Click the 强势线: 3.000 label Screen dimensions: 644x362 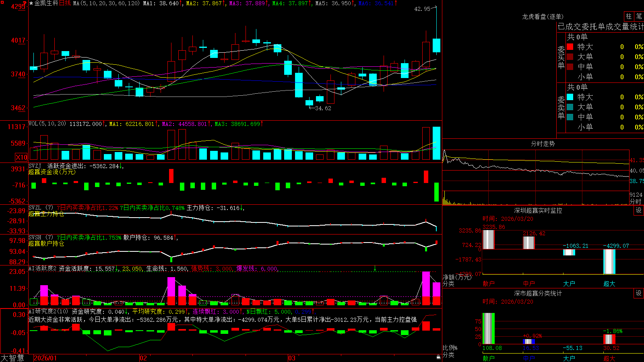coord(212,268)
